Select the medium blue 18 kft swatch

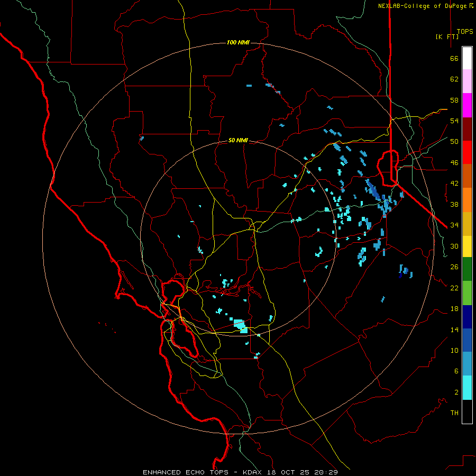(467, 340)
